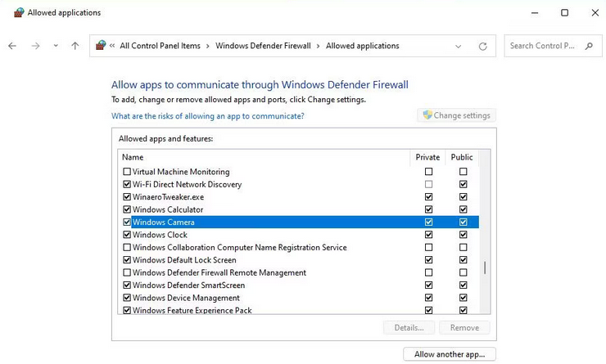Click the forward navigation arrow
Viewport: 606px width, 364px height.
[35, 46]
